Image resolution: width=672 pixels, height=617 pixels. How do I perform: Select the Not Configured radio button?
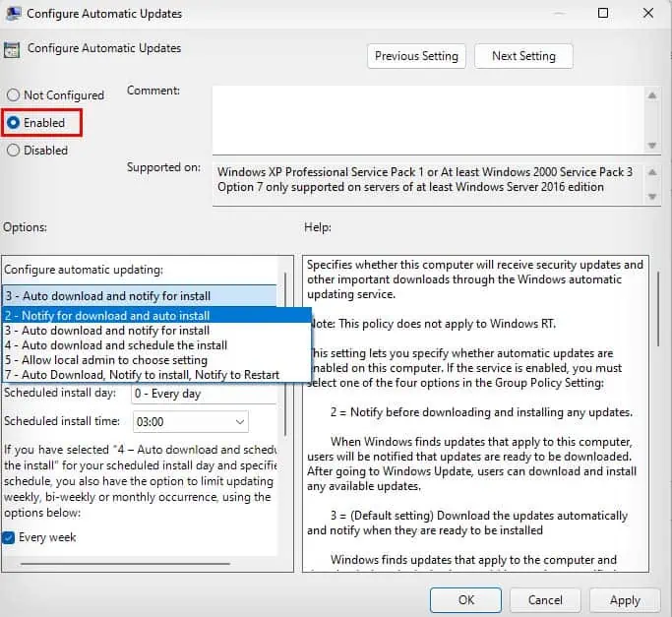click(13, 94)
